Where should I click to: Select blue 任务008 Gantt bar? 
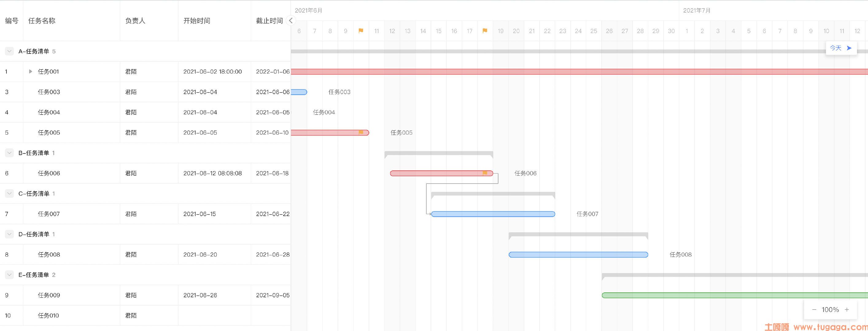click(x=578, y=255)
